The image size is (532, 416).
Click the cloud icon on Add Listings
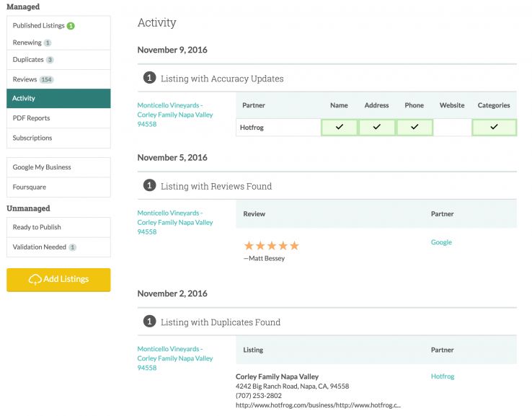point(35,280)
